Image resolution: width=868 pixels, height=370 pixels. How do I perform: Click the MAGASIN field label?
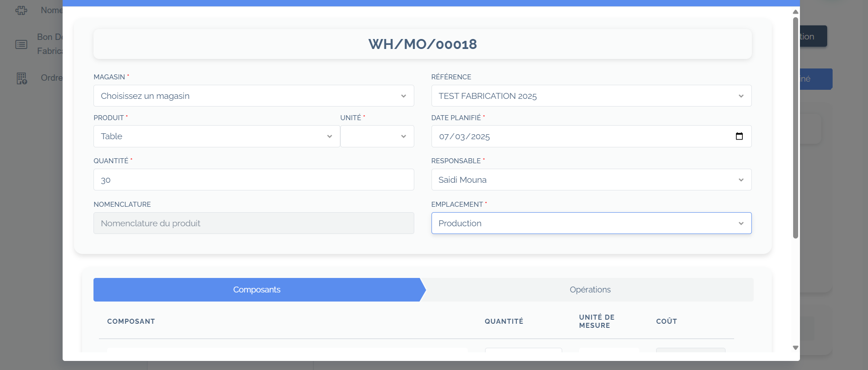pos(109,77)
